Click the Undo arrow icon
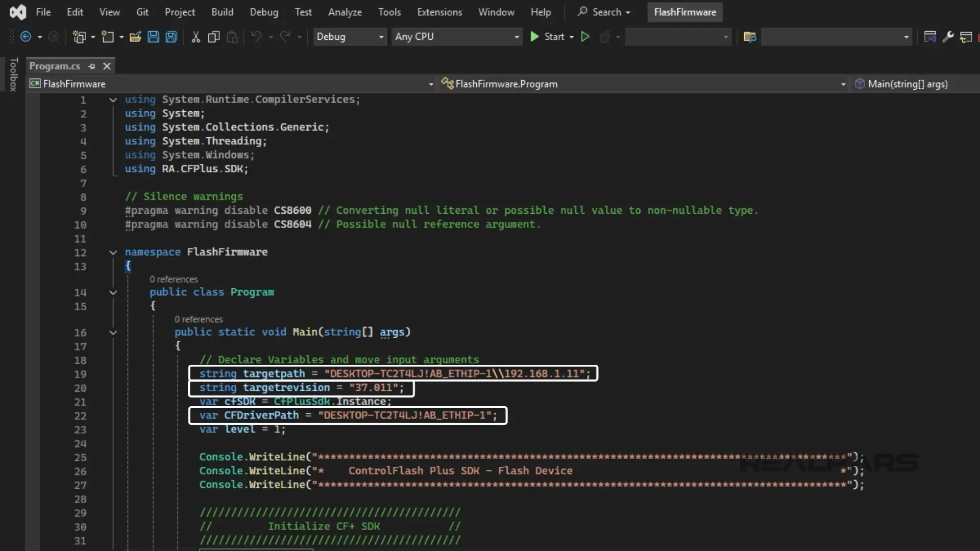The image size is (980, 551). click(x=256, y=37)
